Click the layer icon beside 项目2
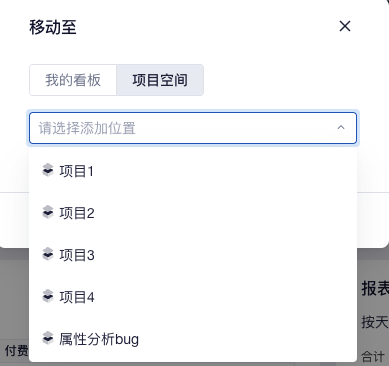The image size is (389, 366). point(48,212)
